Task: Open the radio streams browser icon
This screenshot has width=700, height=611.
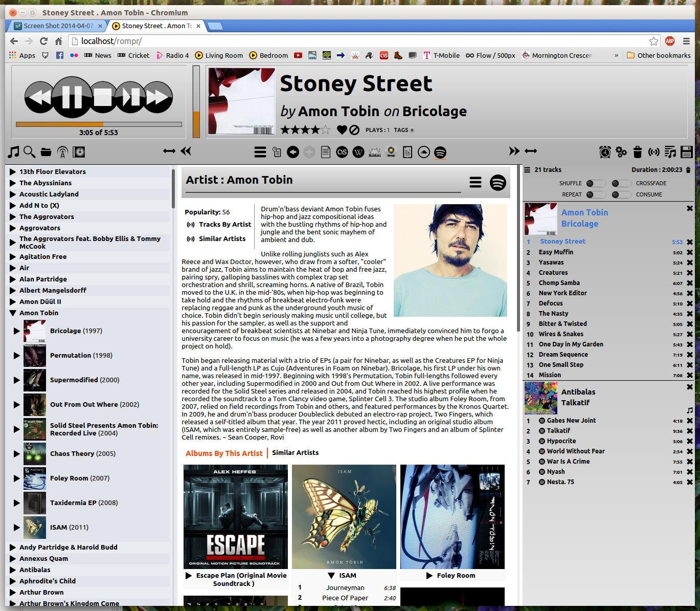Action: (x=62, y=152)
